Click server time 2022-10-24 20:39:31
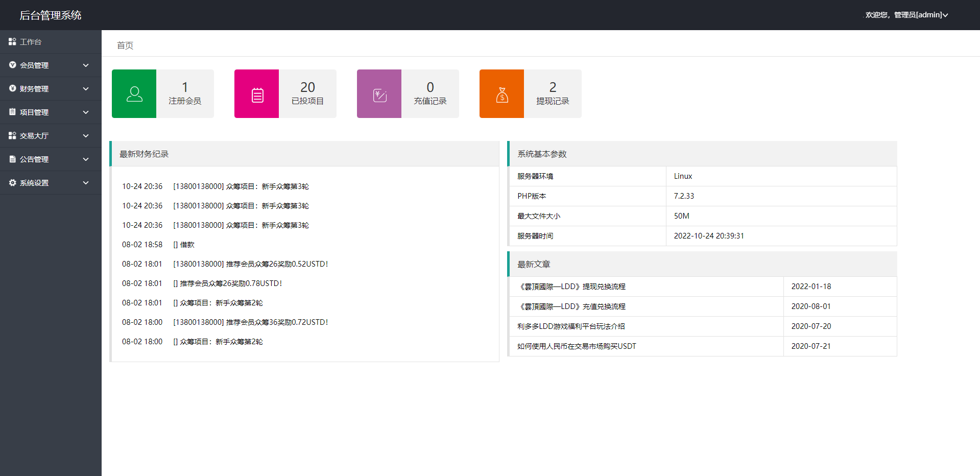The image size is (980, 476). point(709,236)
